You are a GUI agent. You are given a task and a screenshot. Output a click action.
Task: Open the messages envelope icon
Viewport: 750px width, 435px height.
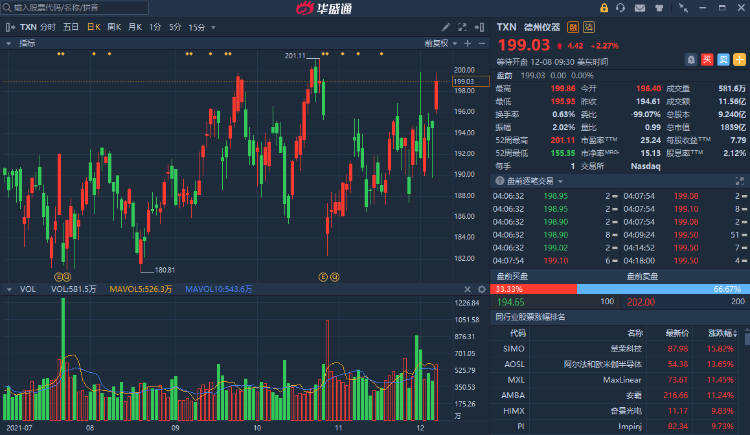coord(640,8)
